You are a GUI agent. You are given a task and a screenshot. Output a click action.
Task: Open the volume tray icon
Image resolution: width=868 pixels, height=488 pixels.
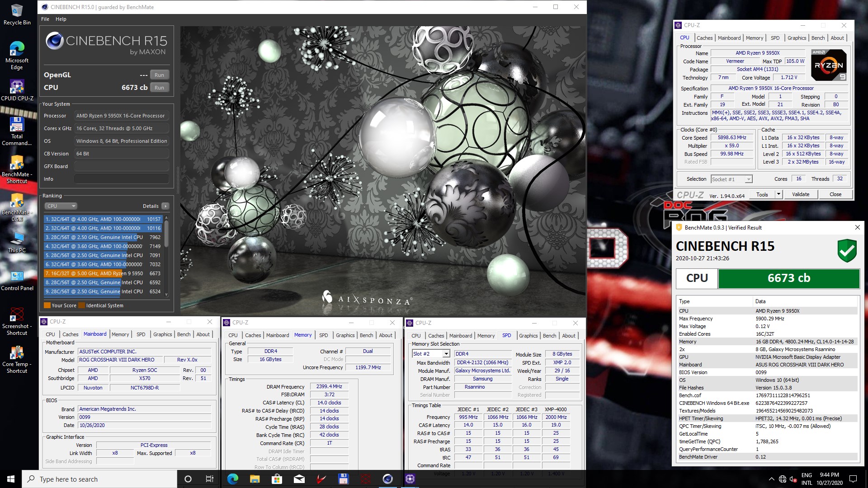pyautogui.click(x=793, y=479)
